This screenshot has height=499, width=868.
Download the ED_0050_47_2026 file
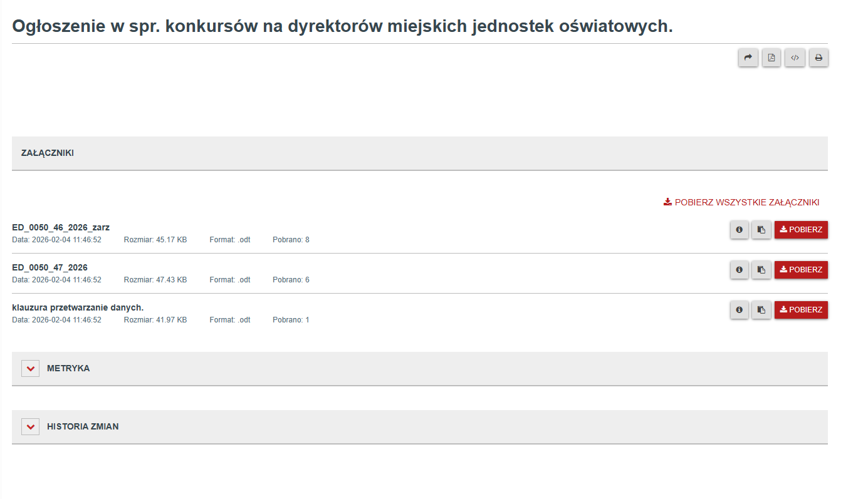point(801,270)
